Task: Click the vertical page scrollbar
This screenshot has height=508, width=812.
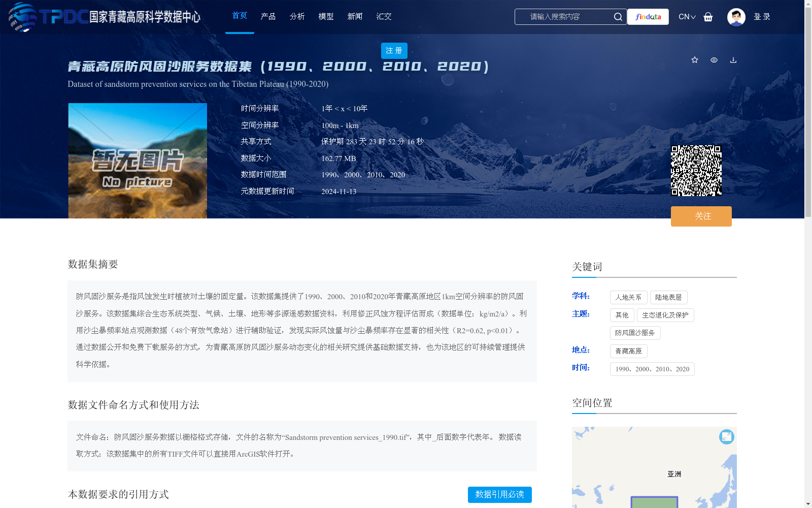Action: coord(808,112)
